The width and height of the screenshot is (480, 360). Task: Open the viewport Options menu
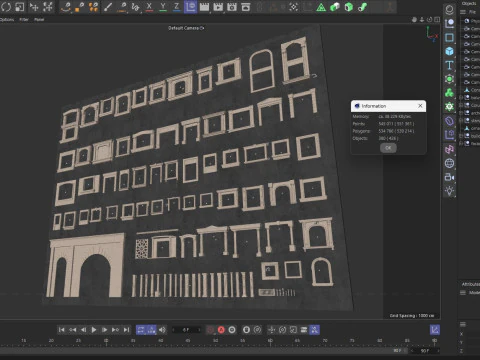tap(7, 20)
